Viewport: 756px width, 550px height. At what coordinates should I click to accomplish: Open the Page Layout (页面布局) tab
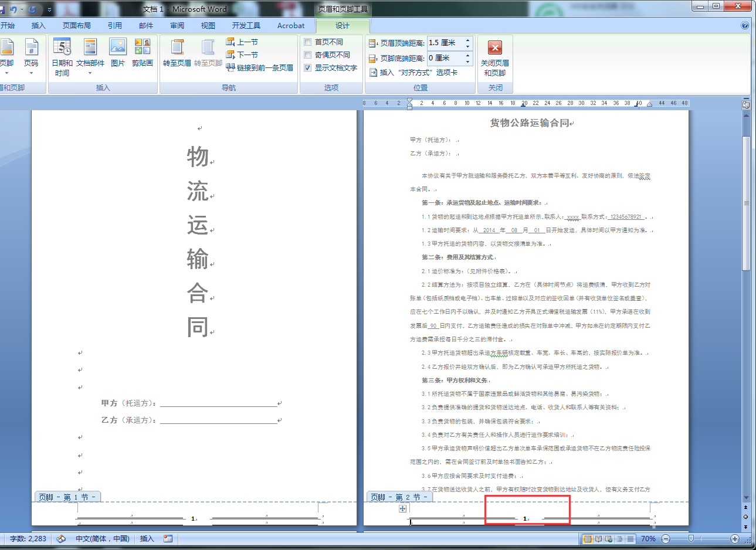[x=77, y=26]
